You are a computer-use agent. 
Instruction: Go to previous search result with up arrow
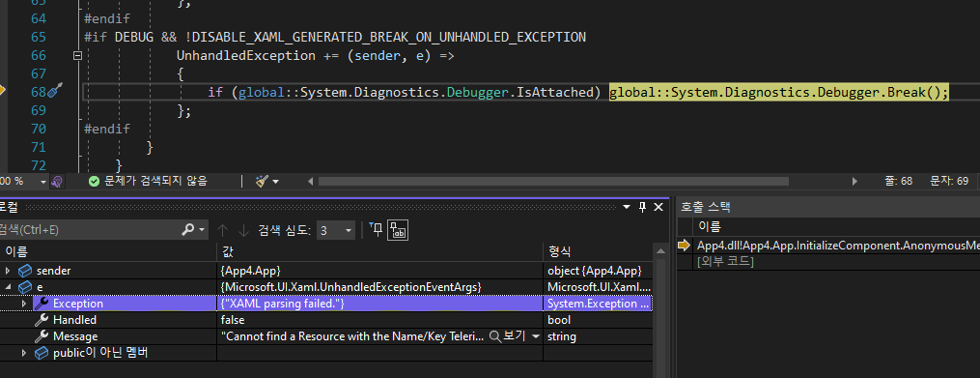coord(223,230)
